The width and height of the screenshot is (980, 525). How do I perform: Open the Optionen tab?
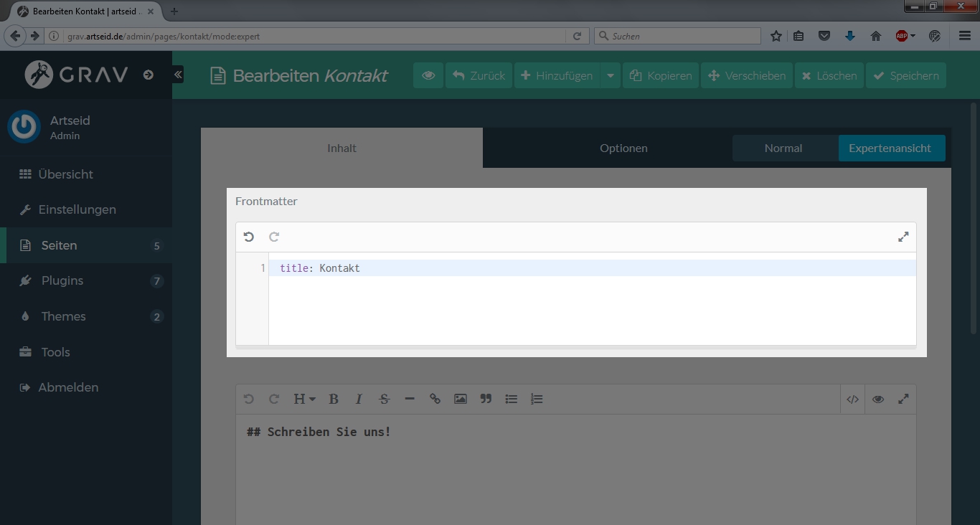623,148
